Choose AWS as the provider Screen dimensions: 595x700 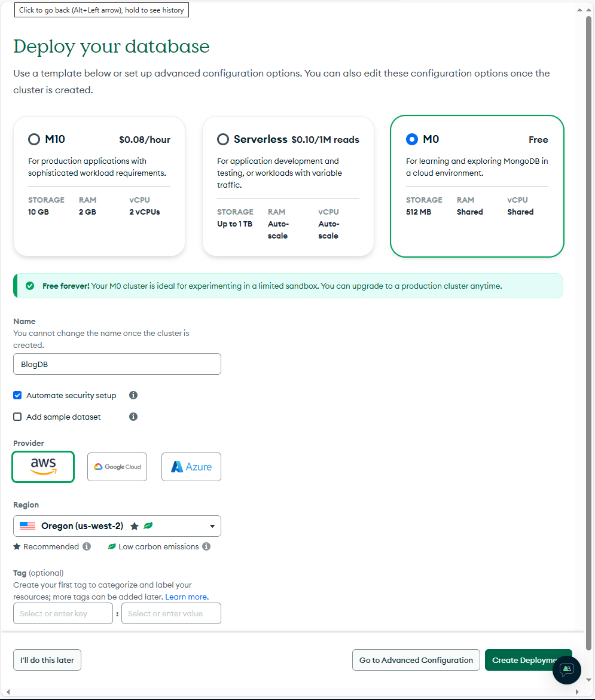click(x=43, y=466)
